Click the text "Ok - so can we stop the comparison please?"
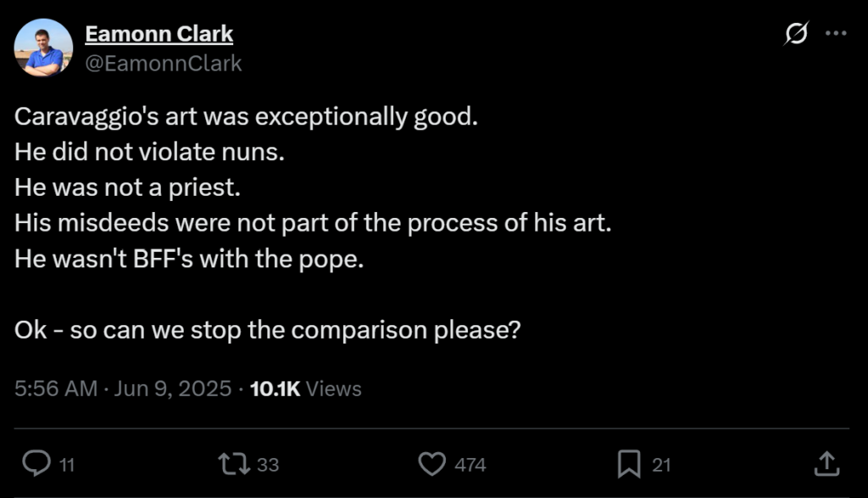 click(x=267, y=329)
